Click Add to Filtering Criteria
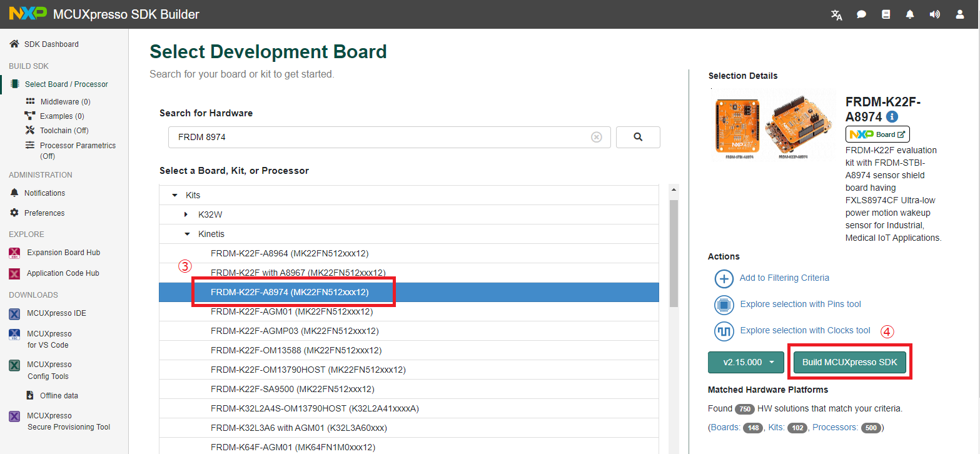The image size is (980, 454). point(784,278)
